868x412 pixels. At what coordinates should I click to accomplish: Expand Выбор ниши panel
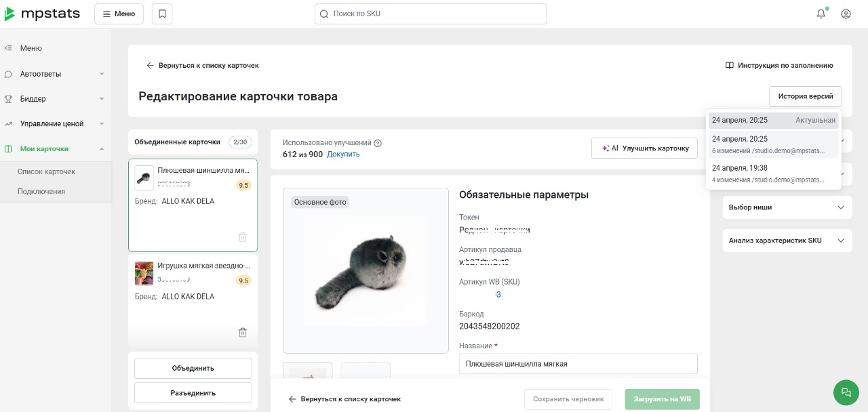787,207
